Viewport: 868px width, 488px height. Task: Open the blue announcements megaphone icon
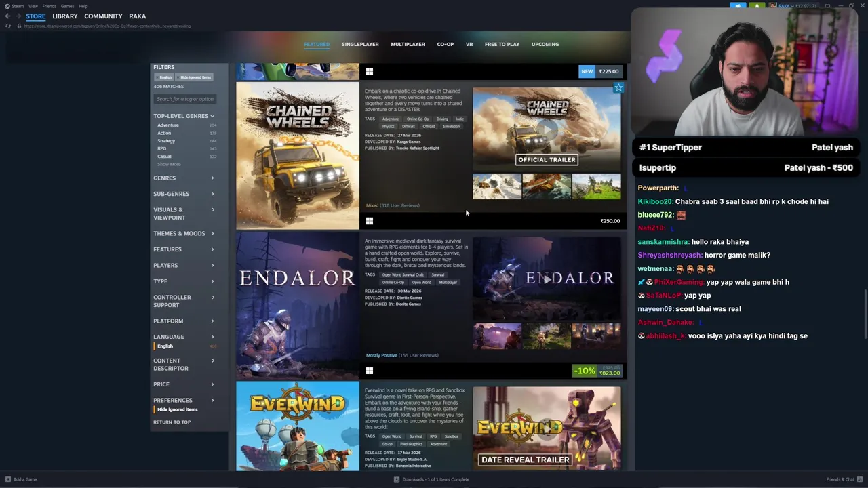pyautogui.click(x=738, y=6)
